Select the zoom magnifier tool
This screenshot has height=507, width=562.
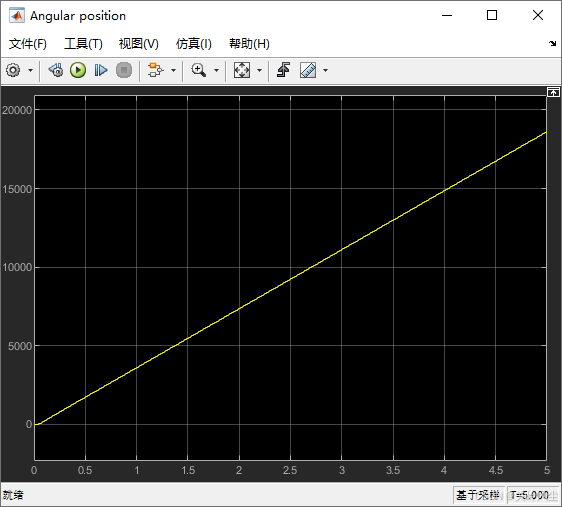point(198,70)
